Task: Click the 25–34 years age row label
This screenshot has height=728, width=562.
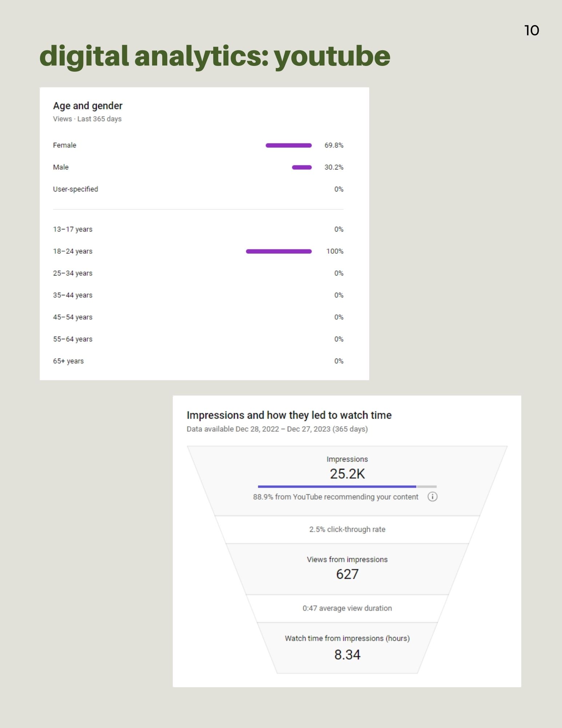Action: 73,273
